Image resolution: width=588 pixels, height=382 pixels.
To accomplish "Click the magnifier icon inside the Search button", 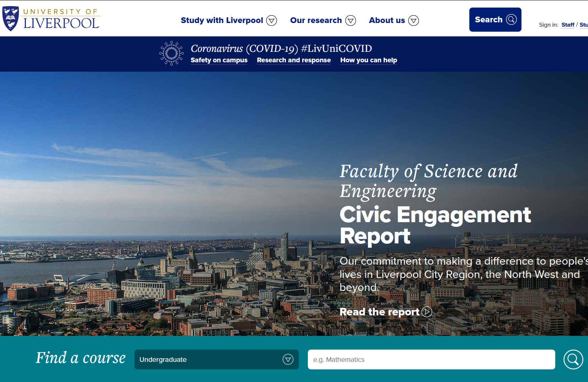I will coord(511,19).
